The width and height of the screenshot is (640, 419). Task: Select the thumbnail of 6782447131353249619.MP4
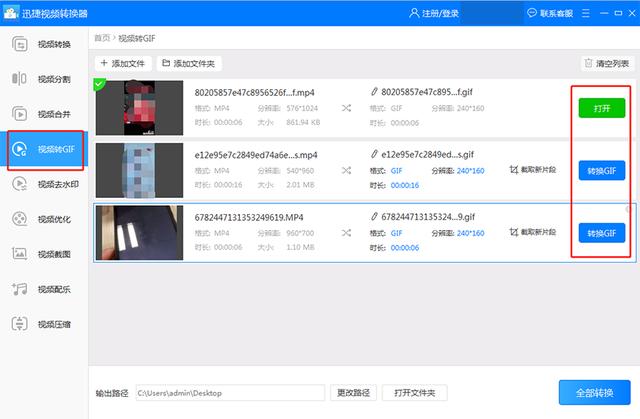pos(140,233)
